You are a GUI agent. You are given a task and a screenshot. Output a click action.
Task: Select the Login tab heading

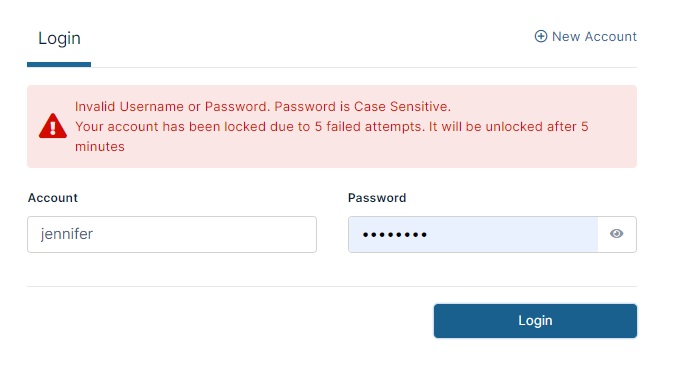pos(59,39)
